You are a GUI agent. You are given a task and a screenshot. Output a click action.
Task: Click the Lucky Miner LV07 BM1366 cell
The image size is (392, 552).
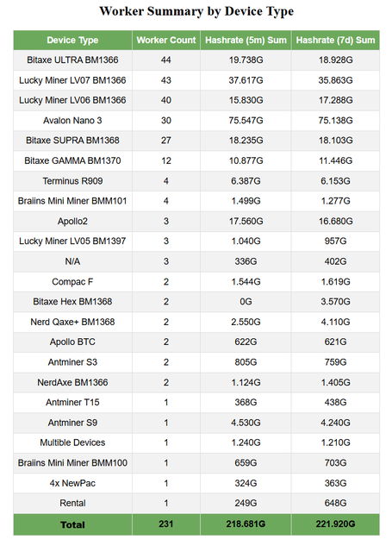click(x=72, y=80)
